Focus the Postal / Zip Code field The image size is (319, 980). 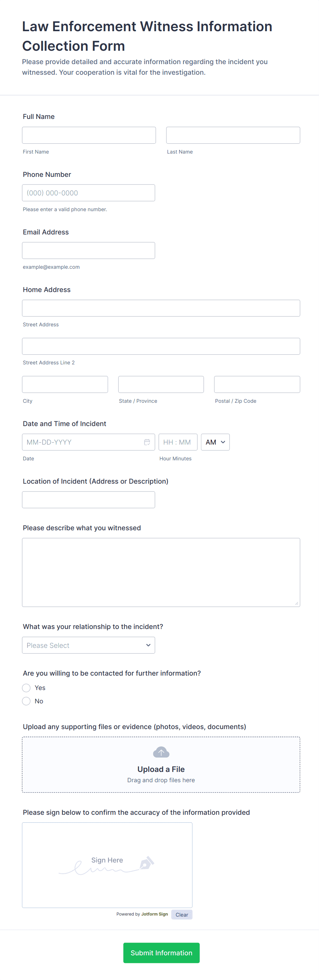[257, 385]
